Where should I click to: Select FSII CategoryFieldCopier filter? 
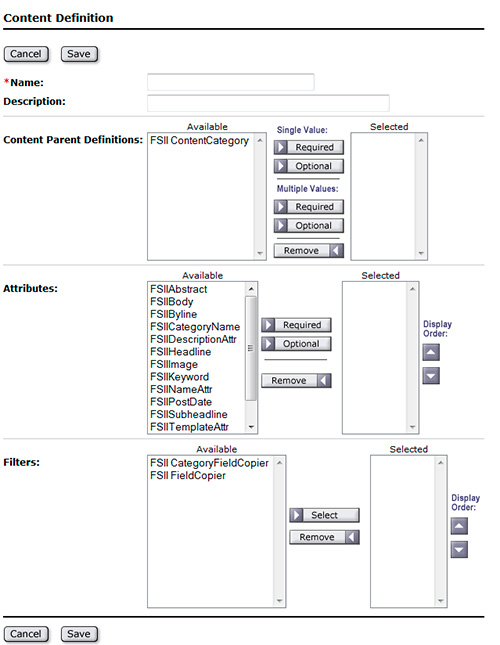209,463
